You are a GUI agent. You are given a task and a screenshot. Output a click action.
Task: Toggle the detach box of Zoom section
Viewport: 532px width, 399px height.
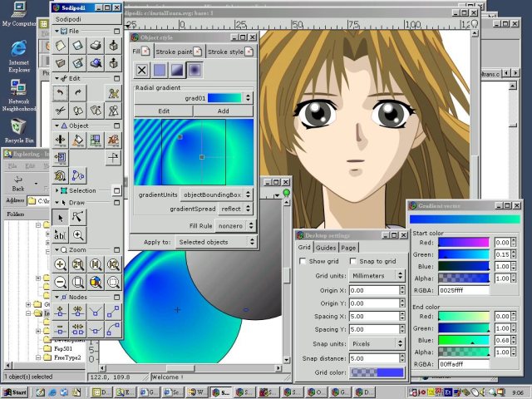pyautogui.click(x=116, y=250)
